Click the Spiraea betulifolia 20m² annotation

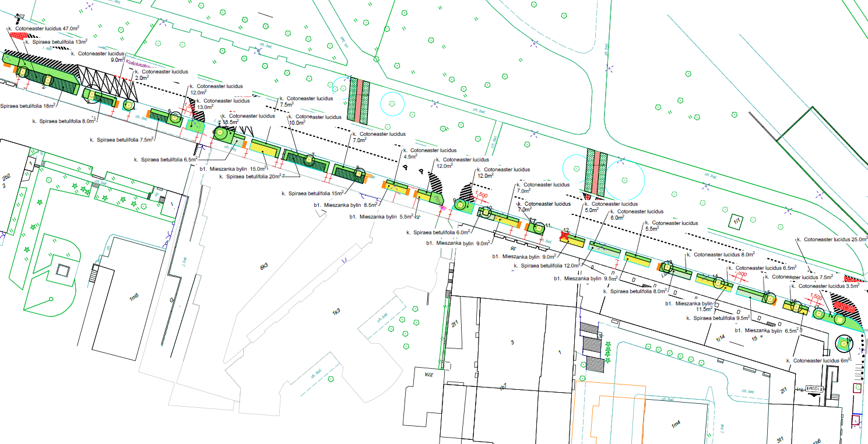[x=251, y=176]
